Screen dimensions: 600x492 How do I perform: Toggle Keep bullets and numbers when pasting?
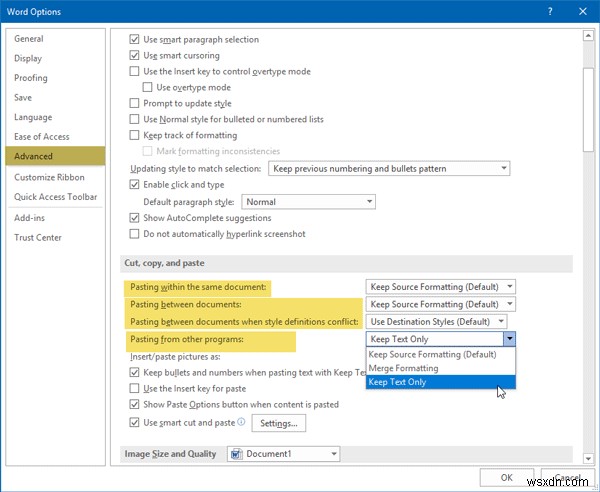click(134, 372)
